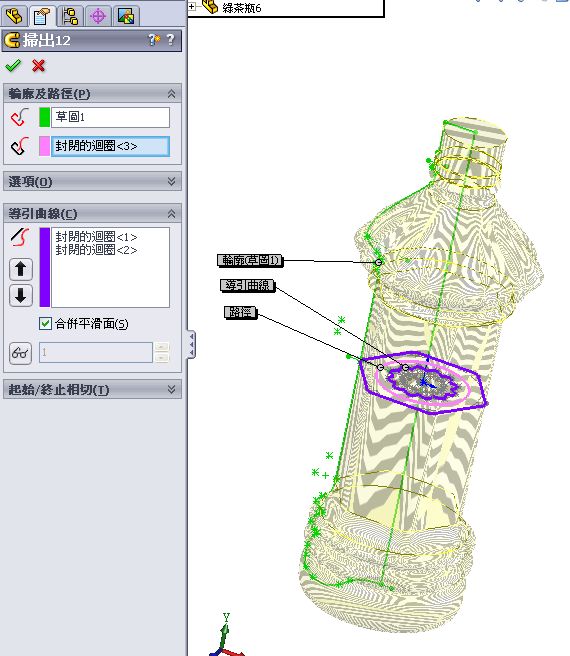Click the path selection icon
Screen dimensions: 570x656
pyautogui.click(x=20, y=146)
